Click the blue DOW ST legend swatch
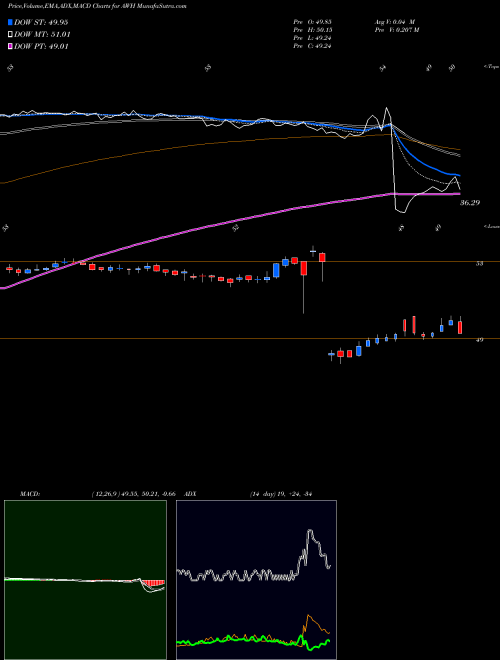The image size is (500, 660). [x=10, y=23]
